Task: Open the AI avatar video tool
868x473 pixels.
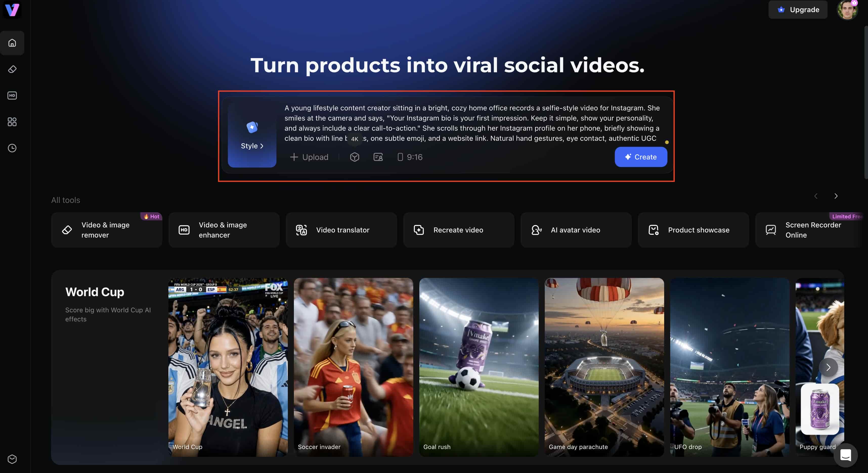Action: coord(576,230)
